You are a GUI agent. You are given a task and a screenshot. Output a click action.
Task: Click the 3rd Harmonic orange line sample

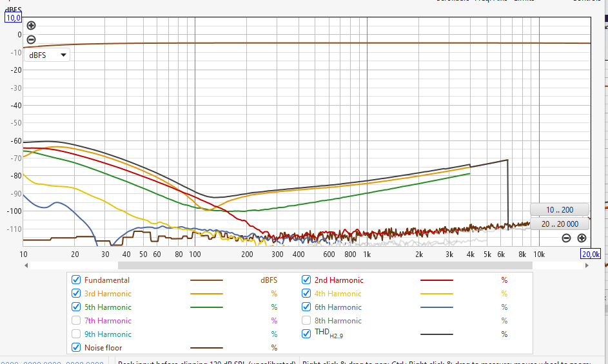click(x=206, y=294)
